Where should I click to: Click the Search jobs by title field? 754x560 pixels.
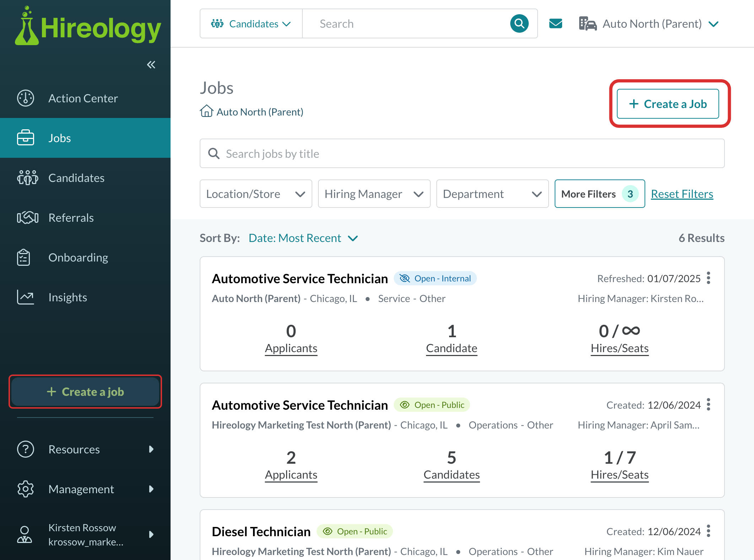462,154
